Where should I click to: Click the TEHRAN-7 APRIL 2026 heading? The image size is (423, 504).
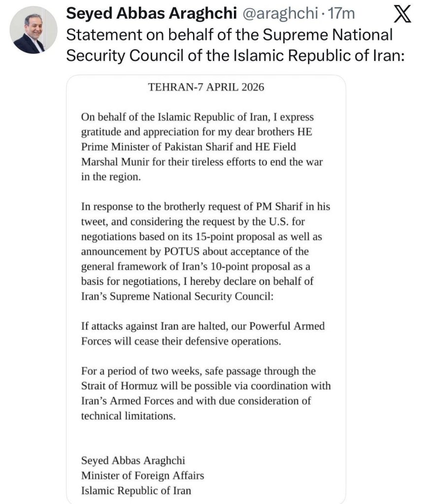pyautogui.click(x=206, y=87)
